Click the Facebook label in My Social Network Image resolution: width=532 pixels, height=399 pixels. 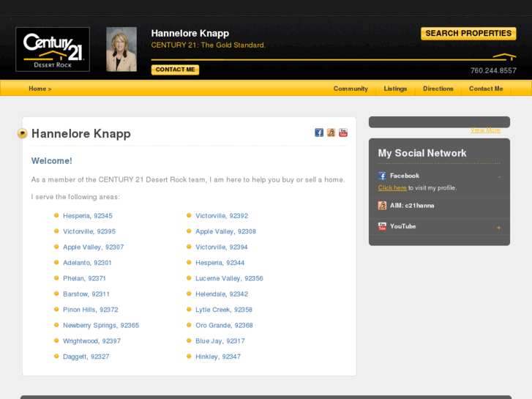pyautogui.click(x=405, y=176)
